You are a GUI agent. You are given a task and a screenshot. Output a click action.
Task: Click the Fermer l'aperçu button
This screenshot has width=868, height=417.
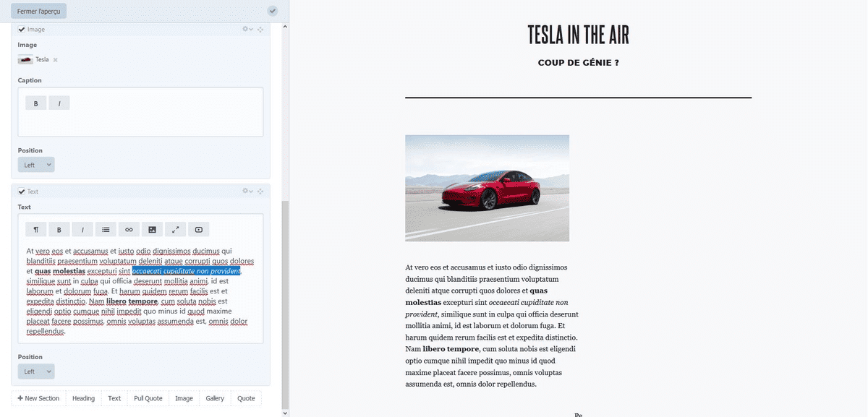pyautogui.click(x=37, y=11)
